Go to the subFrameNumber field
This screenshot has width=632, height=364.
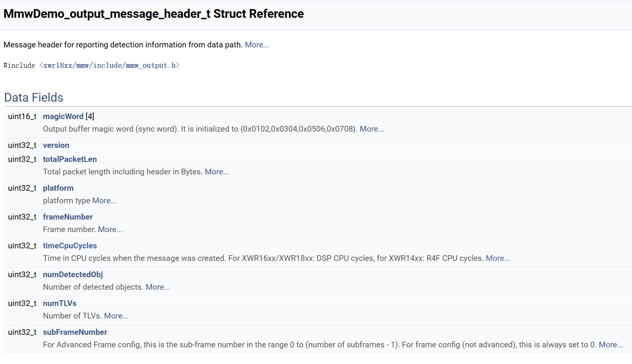(x=75, y=332)
